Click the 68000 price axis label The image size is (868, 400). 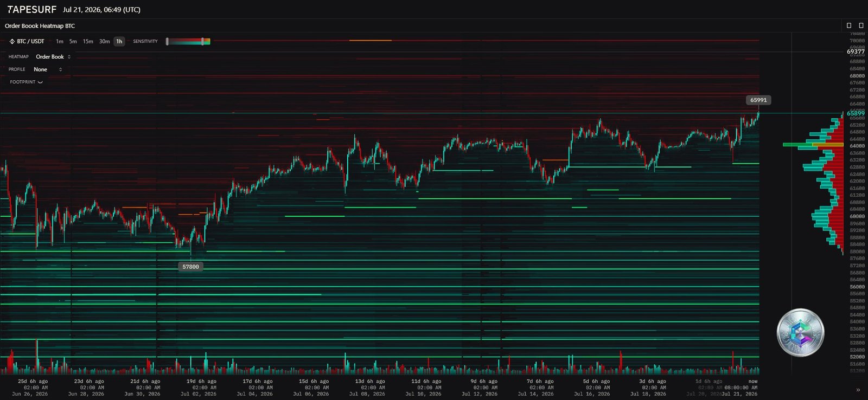[x=857, y=76]
